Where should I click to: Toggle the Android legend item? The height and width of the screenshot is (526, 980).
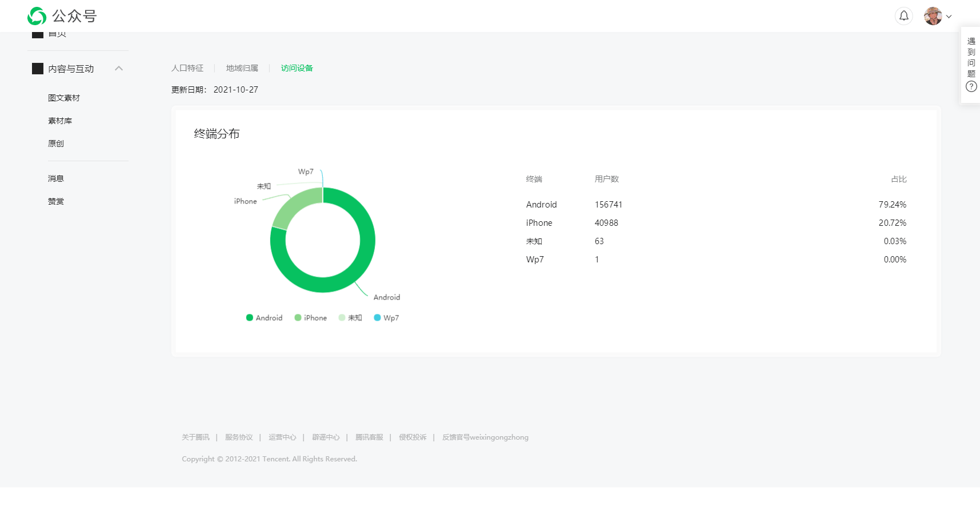coord(264,318)
